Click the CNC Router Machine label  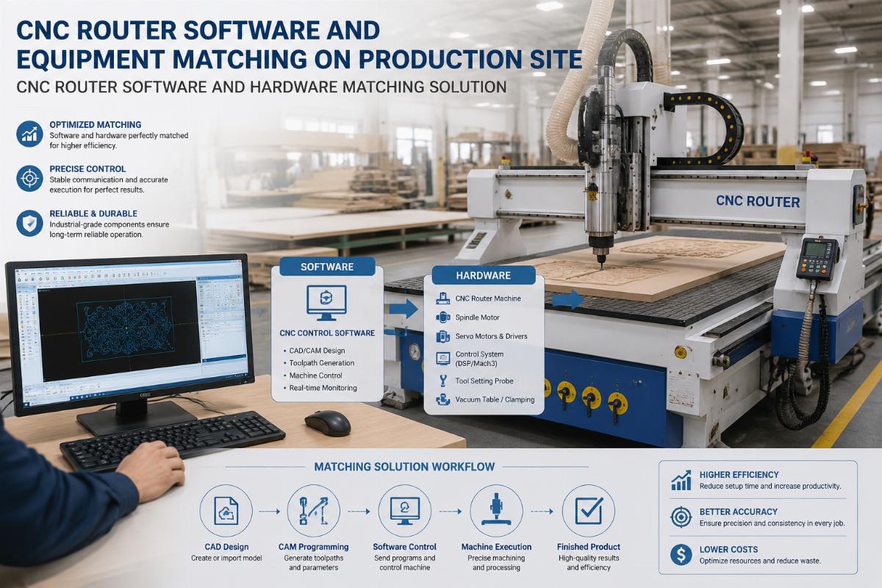coord(488,298)
